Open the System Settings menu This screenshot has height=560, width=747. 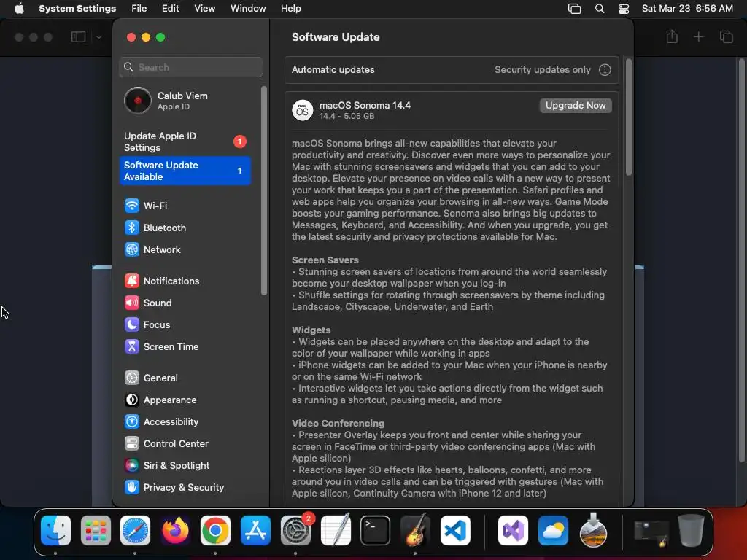(x=77, y=9)
